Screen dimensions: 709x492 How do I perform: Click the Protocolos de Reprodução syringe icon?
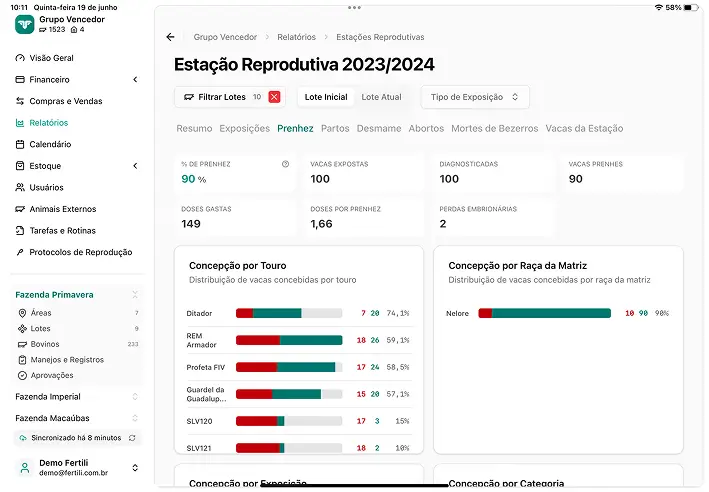pos(20,252)
